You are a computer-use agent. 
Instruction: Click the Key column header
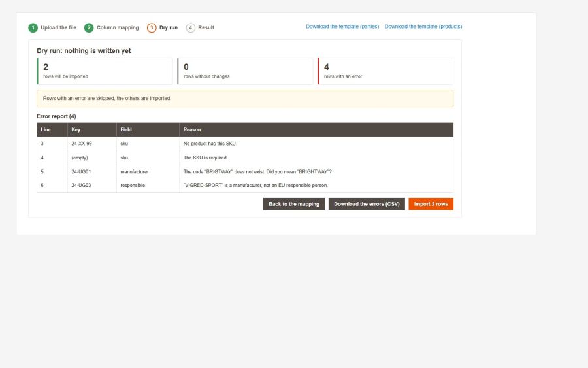92,130
